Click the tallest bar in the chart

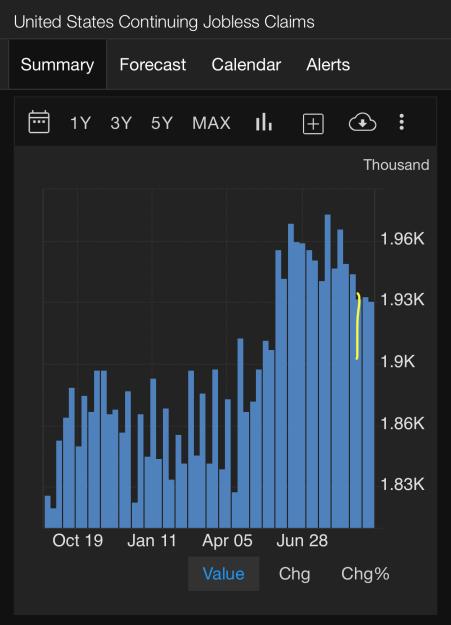point(327,371)
